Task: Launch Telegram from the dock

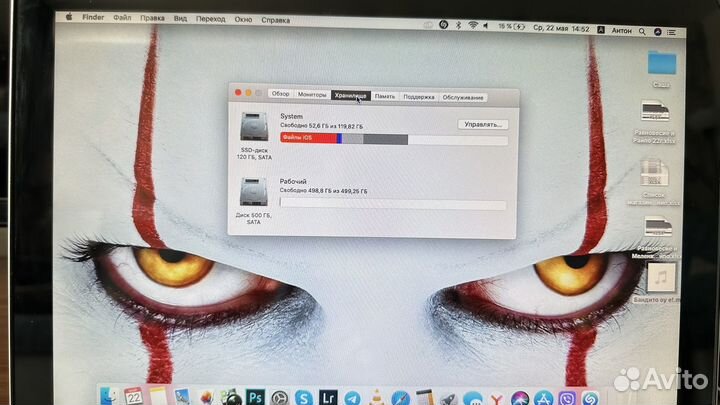Action: click(352, 398)
